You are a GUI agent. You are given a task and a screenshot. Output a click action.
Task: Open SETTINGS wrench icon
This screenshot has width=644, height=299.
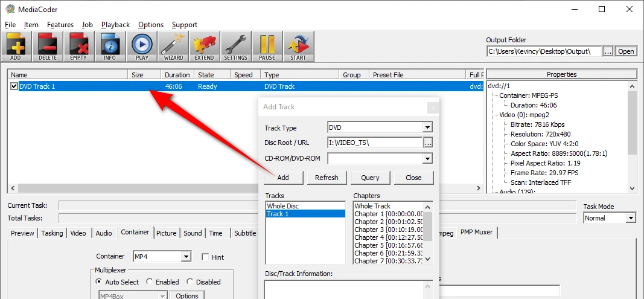coord(236,47)
